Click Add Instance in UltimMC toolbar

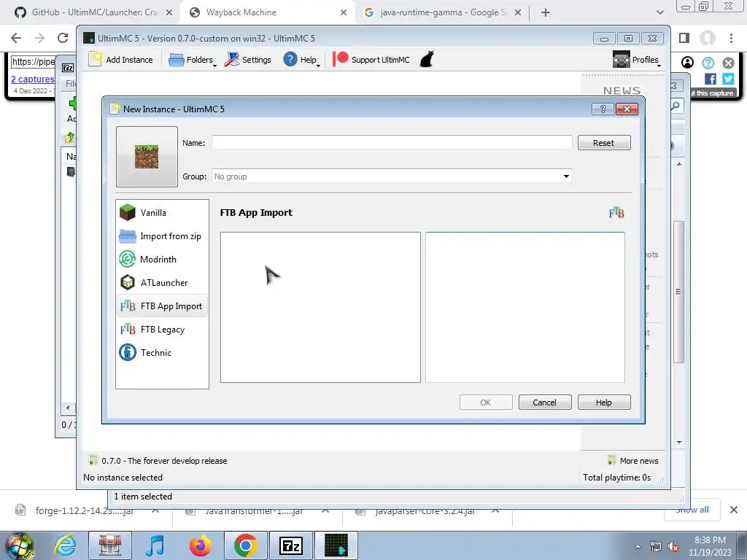coord(121,60)
